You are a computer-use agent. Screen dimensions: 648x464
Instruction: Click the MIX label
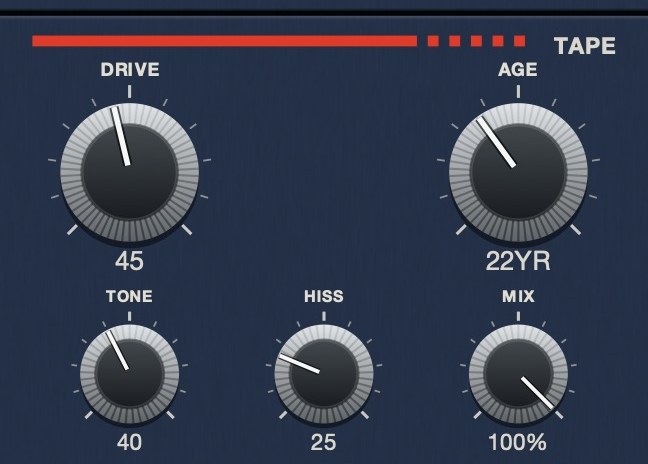pos(518,296)
